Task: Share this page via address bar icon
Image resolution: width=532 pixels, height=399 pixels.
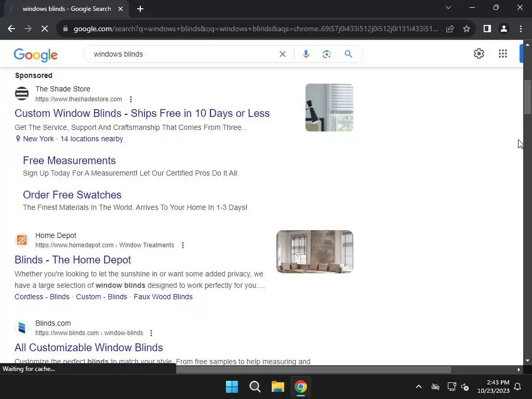Action: pos(450,29)
